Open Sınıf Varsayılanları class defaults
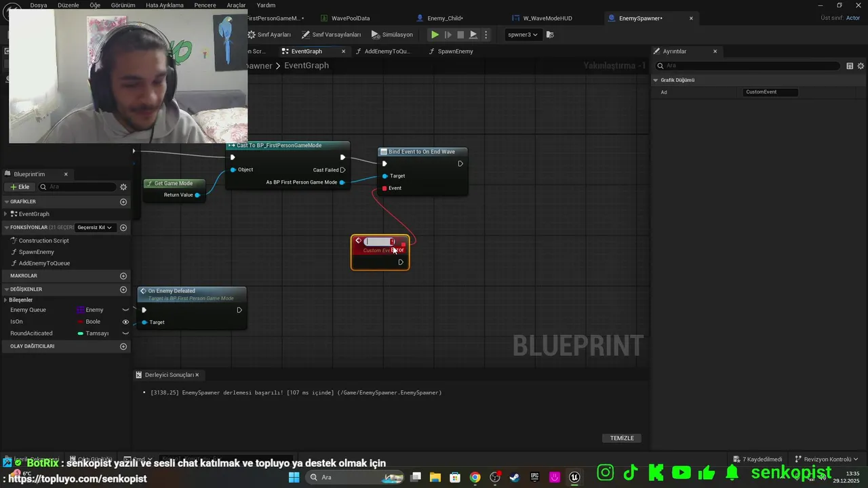868x488 pixels. pyautogui.click(x=332, y=35)
